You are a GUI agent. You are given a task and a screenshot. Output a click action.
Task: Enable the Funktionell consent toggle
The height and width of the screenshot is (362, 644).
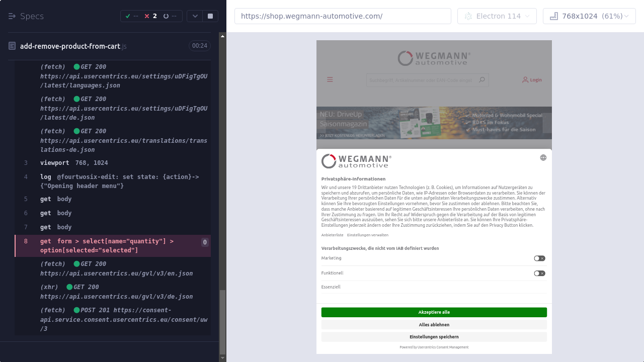(x=539, y=274)
